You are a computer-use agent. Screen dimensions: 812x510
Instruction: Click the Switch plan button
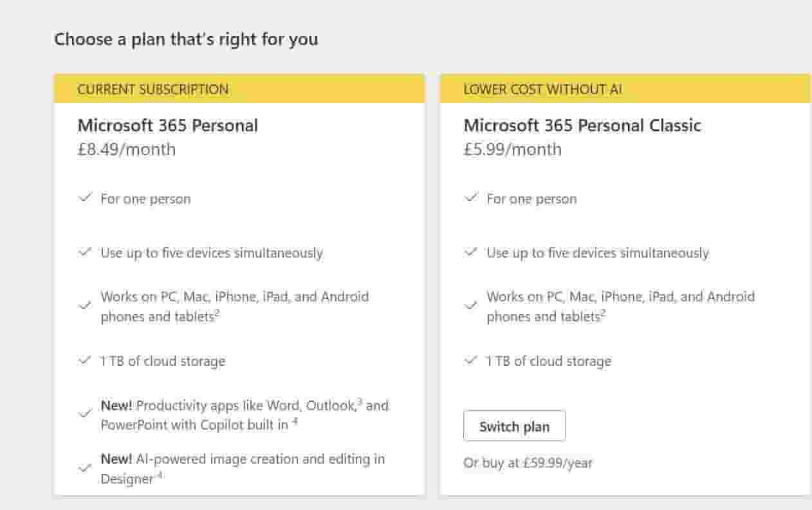[514, 426]
